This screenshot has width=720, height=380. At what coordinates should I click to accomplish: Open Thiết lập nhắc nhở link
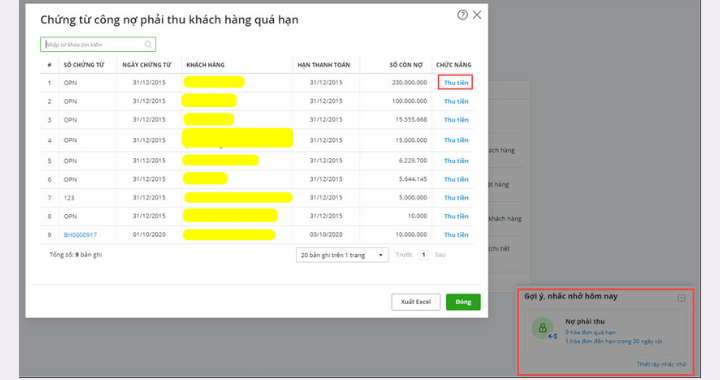tap(661, 364)
